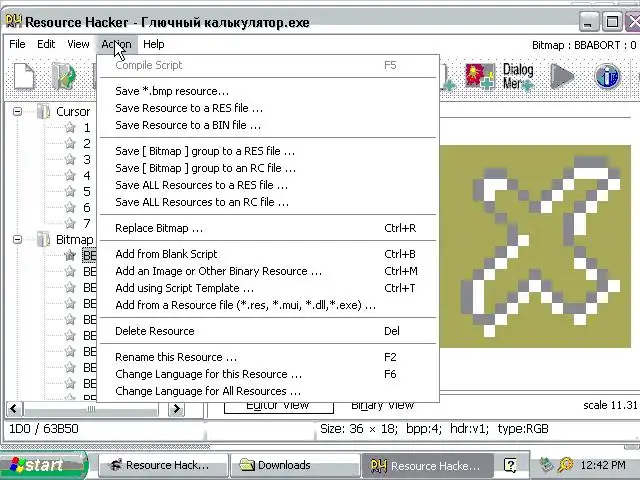Select Cursor resource 1 star item

coord(70,127)
